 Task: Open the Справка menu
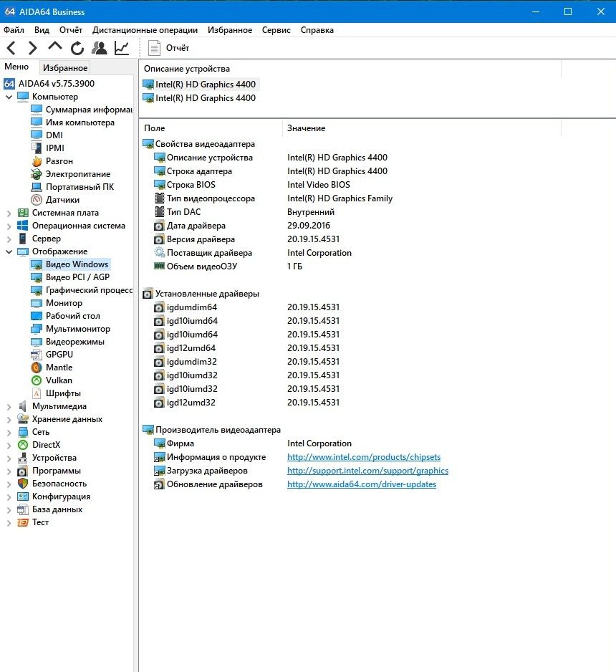pyautogui.click(x=317, y=30)
